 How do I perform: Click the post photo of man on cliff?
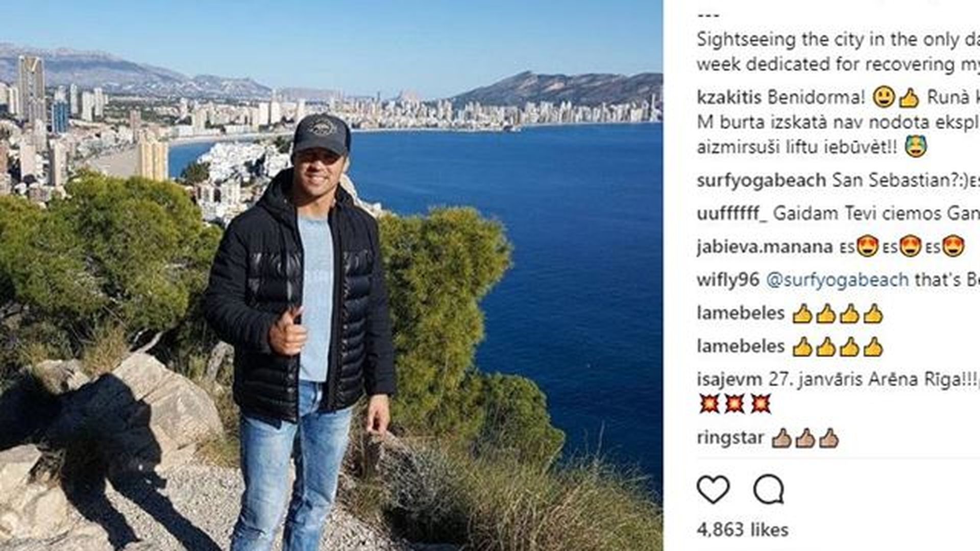331,275
